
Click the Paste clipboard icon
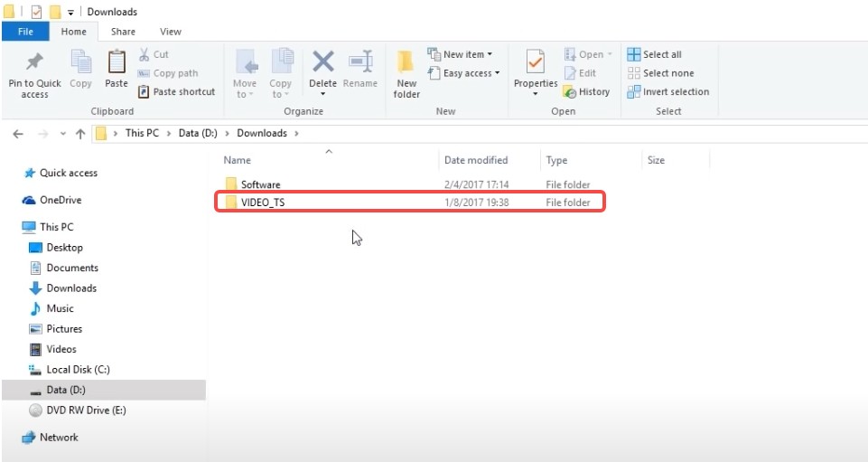pos(117,61)
